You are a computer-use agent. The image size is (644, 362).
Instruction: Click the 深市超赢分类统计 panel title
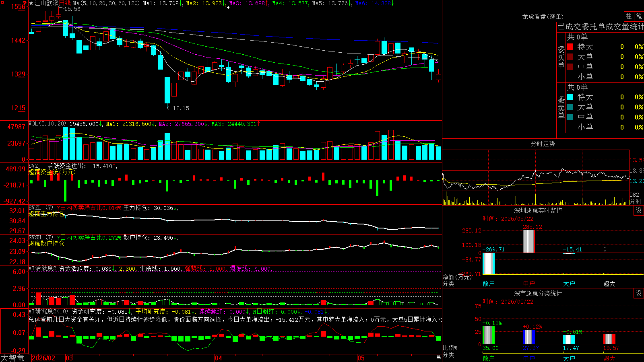click(x=538, y=293)
